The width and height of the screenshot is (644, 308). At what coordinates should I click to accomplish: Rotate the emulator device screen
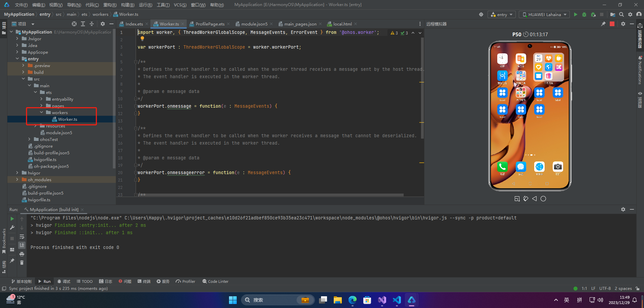(x=526, y=199)
